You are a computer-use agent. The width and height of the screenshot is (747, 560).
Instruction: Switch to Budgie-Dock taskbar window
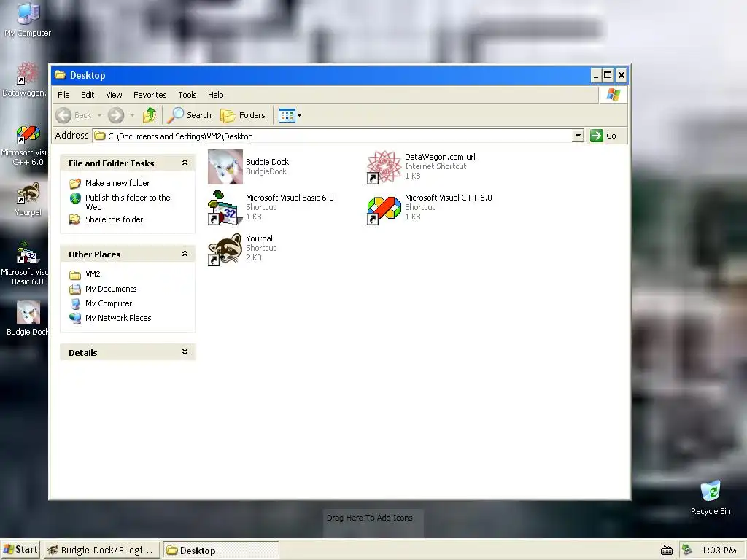point(101,551)
